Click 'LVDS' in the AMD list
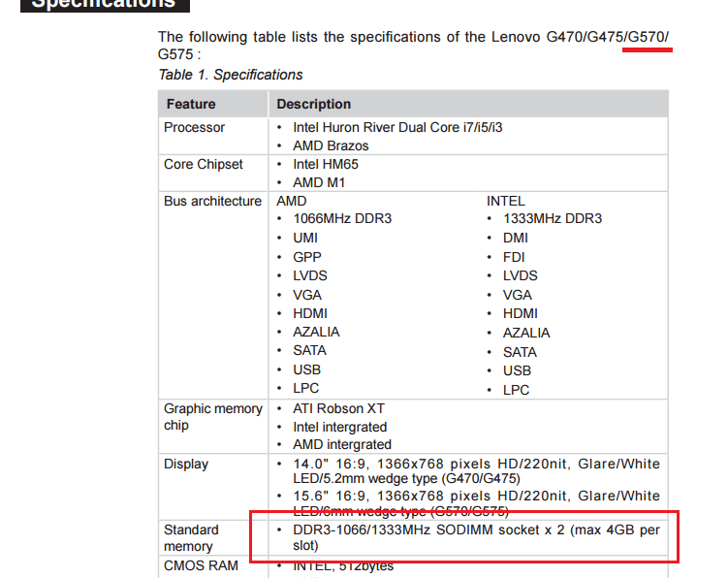The image size is (728, 578). pos(309,276)
